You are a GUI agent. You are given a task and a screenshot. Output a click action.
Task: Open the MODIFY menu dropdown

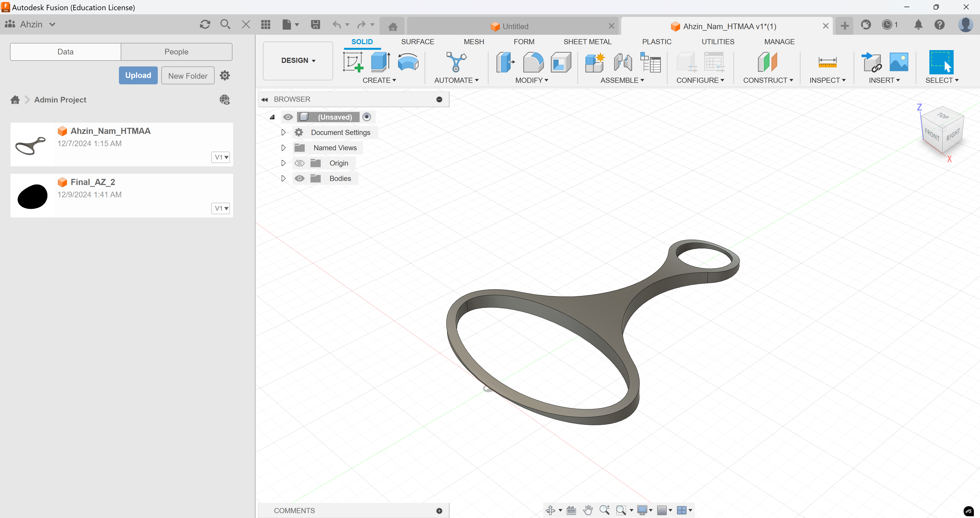click(x=531, y=80)
